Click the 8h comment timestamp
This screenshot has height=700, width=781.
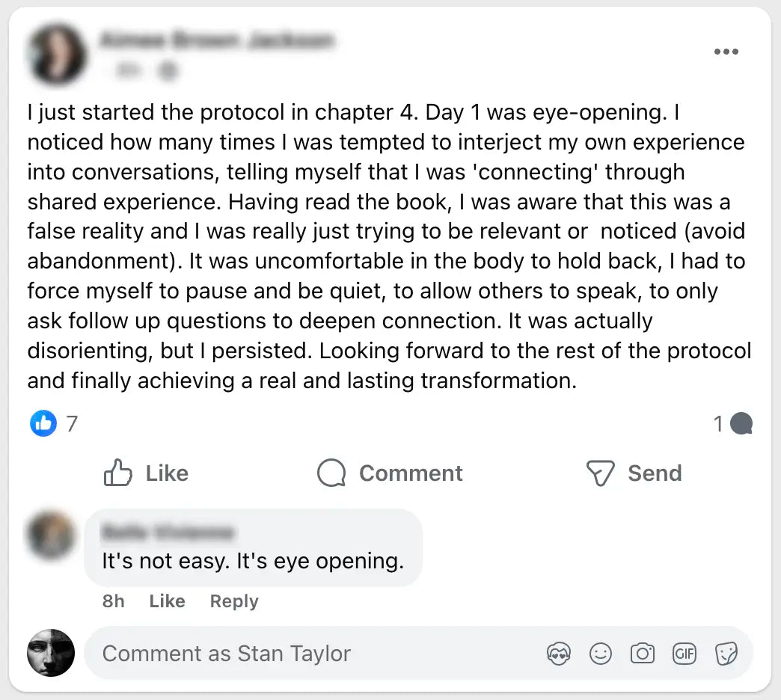pos(114,601)
